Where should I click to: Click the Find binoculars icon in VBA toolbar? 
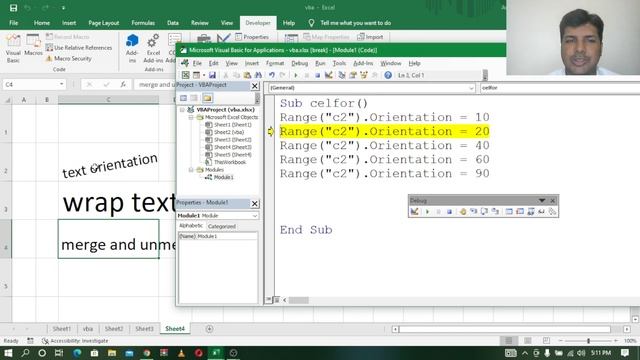coord(258,75)
